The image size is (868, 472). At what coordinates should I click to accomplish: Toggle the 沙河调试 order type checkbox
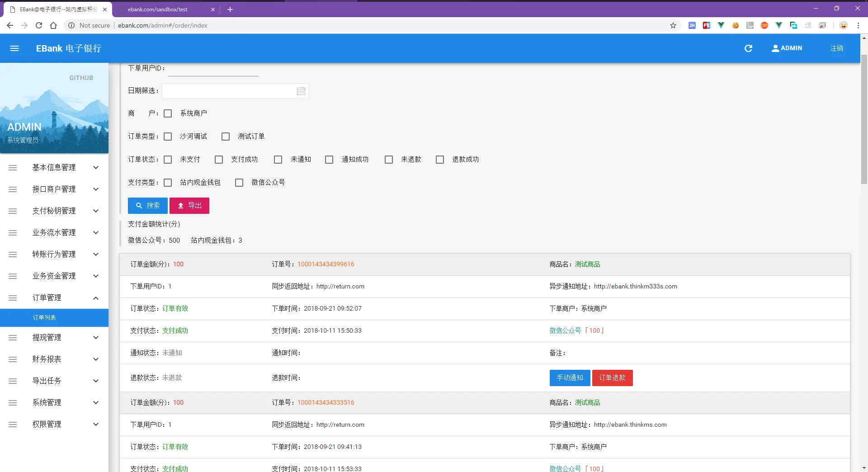(x=168, y=137)
